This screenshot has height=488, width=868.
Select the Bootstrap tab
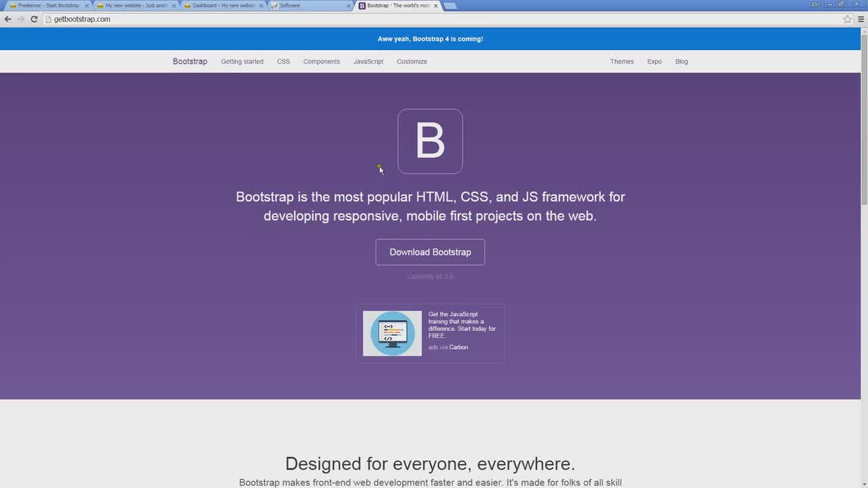(x=397, y=5)
